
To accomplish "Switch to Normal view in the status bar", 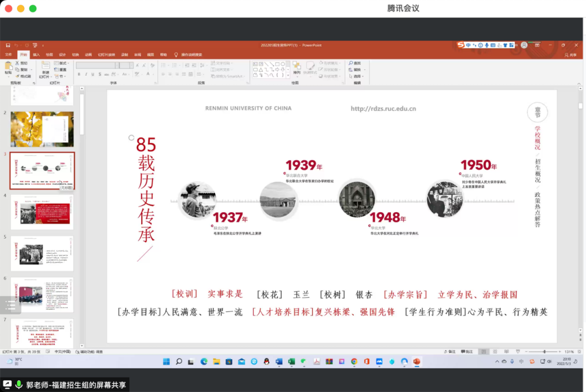I will click(484, 351).
